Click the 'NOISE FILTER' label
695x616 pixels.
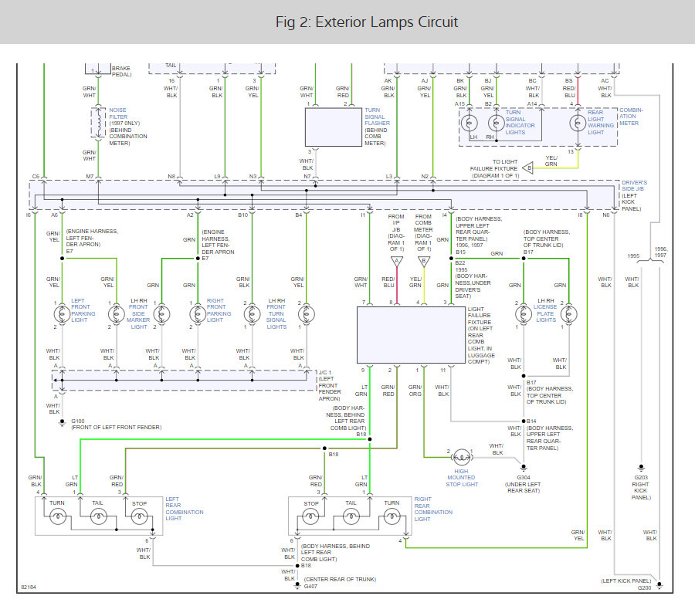118,113
